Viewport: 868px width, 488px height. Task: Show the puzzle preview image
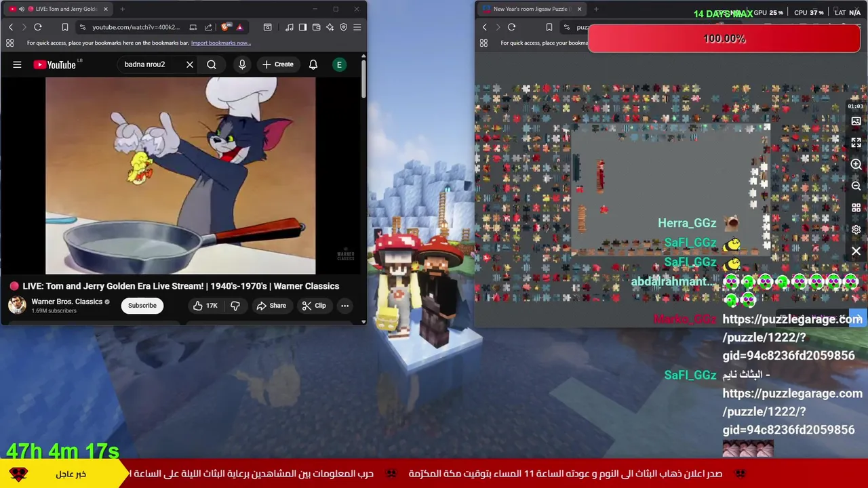click(856, 121)
